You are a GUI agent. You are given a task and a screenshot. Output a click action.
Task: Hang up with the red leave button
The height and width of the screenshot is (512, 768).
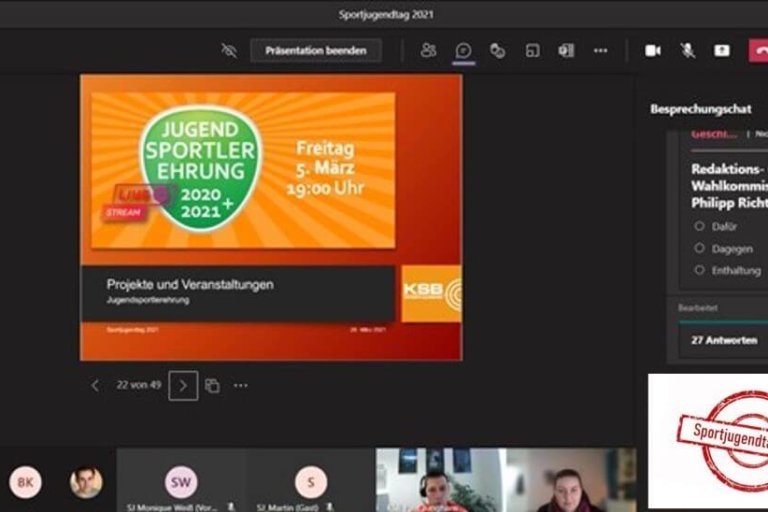(x=758, y=50)
